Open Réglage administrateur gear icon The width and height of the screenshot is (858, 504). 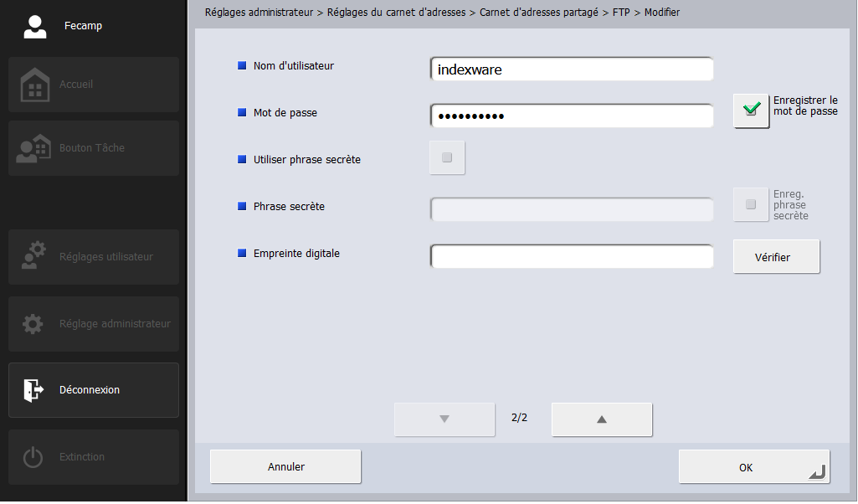(x=33, y=324)
